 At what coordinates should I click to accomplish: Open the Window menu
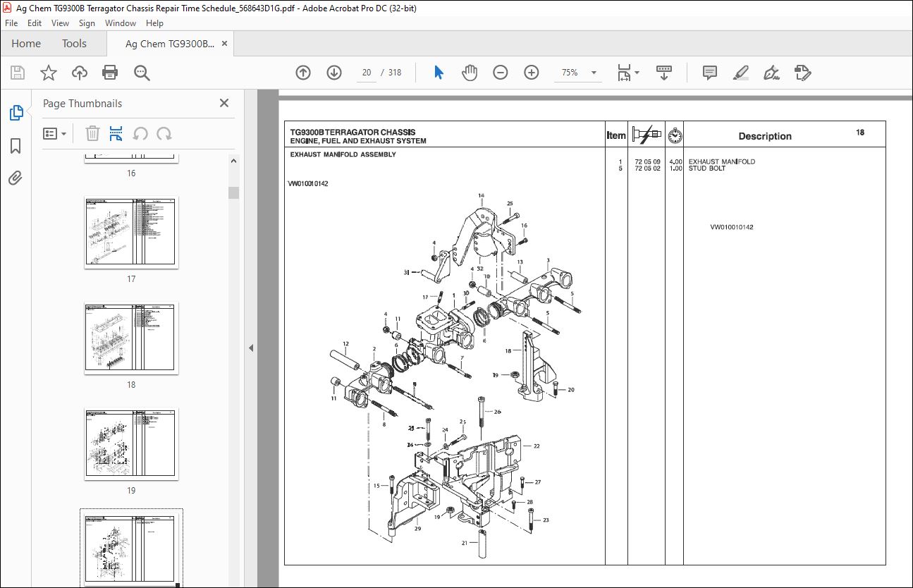(x=121, y=23)
